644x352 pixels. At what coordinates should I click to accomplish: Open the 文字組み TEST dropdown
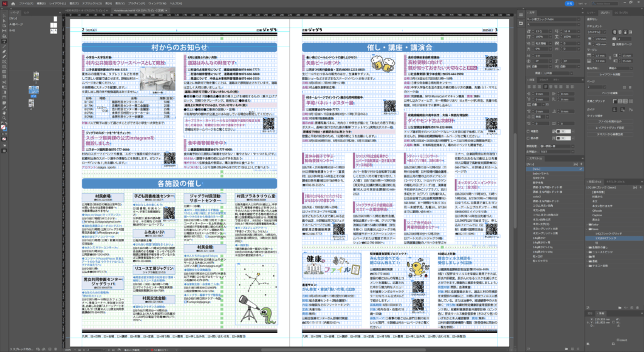[x=557, y=151]
